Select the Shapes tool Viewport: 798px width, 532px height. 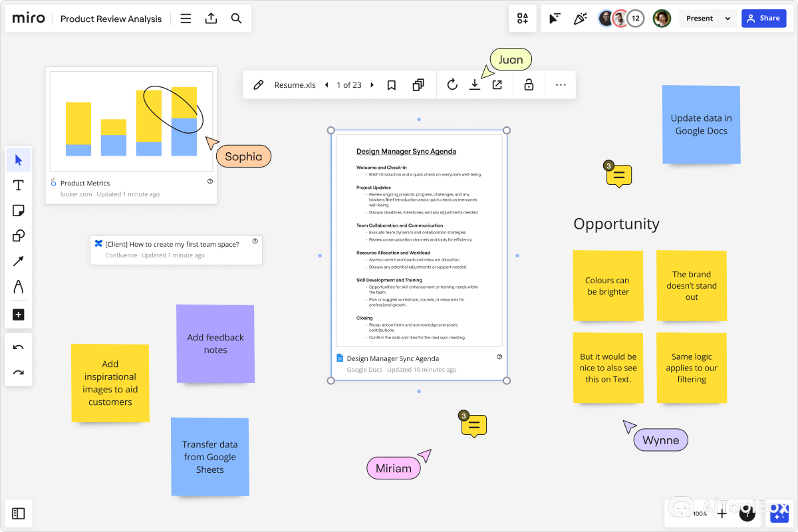(x=19, y=236)
